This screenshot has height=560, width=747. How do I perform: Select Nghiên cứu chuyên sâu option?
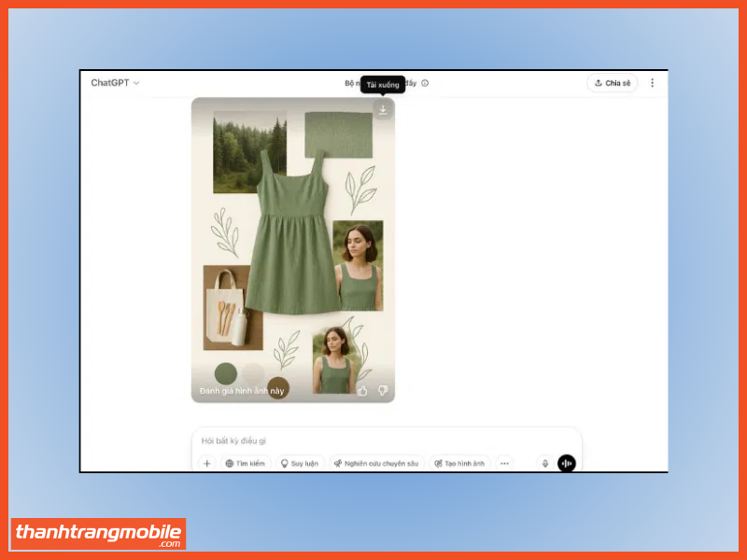point(376,463)
